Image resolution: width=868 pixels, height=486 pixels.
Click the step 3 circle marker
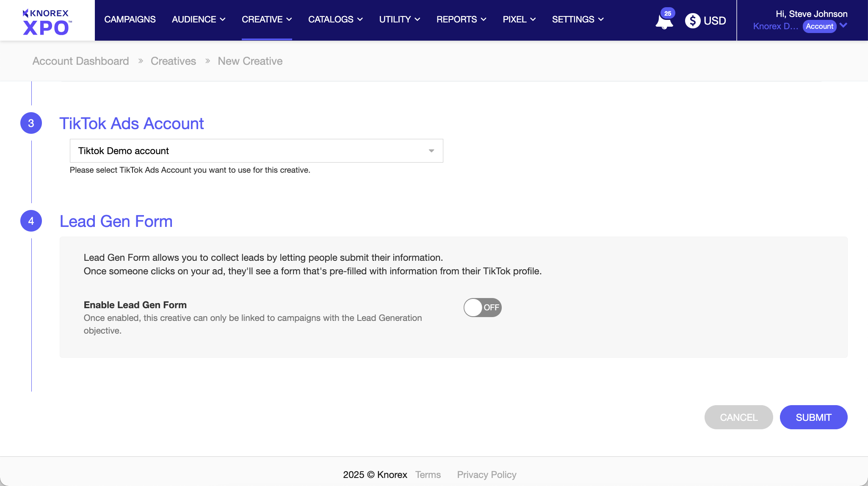31,123
